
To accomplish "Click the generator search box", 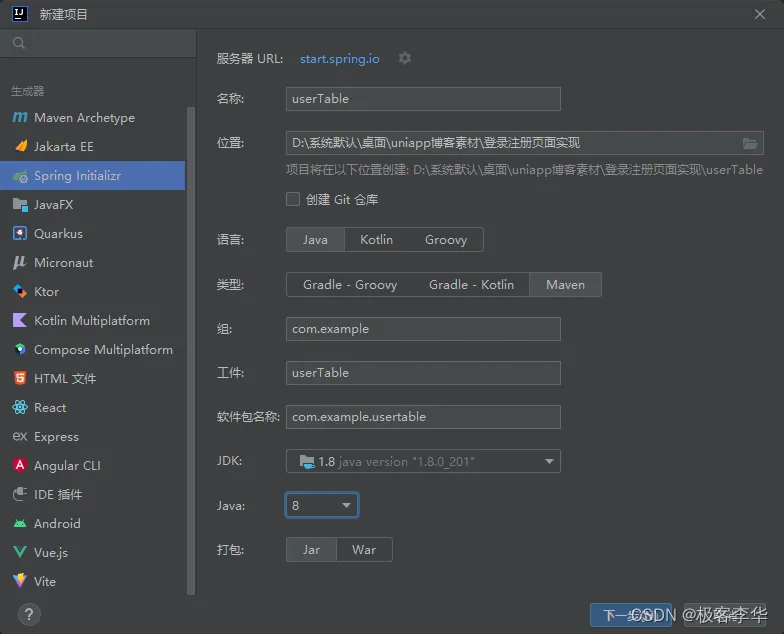I will (x=98, y=43).
